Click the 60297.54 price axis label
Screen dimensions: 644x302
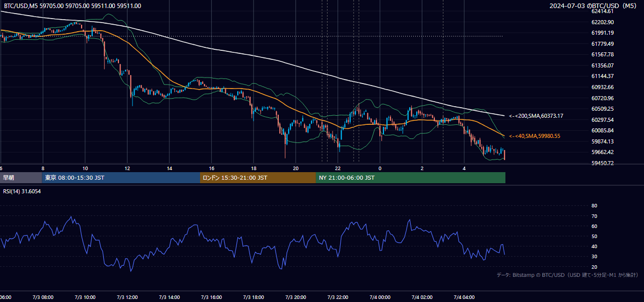click(603, 120)
